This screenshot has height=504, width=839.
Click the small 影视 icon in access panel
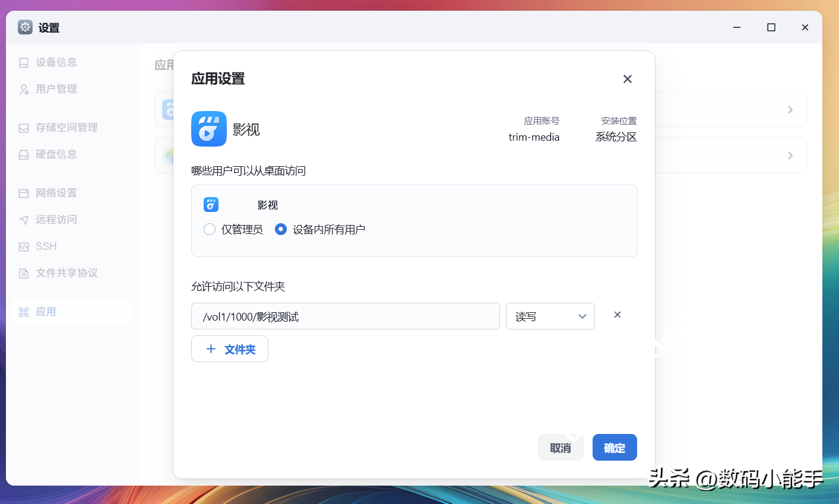tap(211, 205)
